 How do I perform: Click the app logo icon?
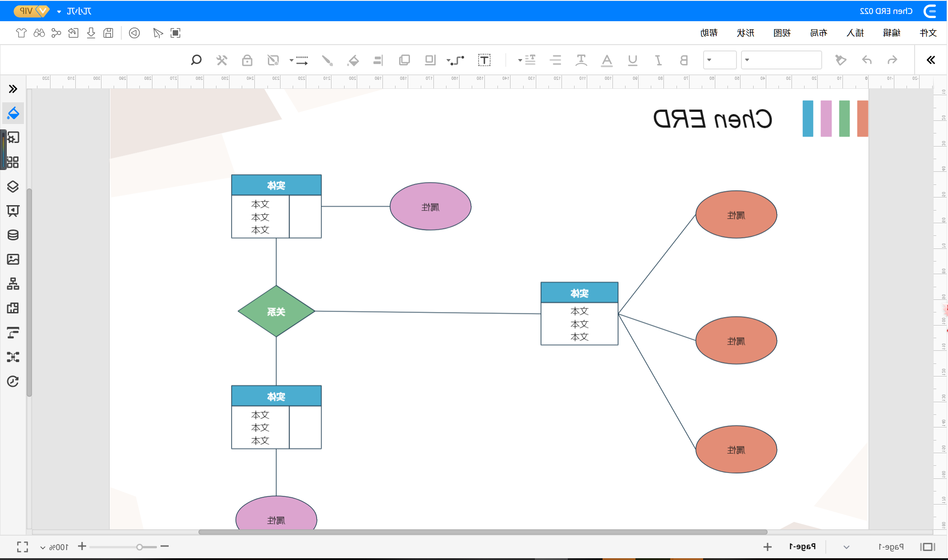click(930, 11)
